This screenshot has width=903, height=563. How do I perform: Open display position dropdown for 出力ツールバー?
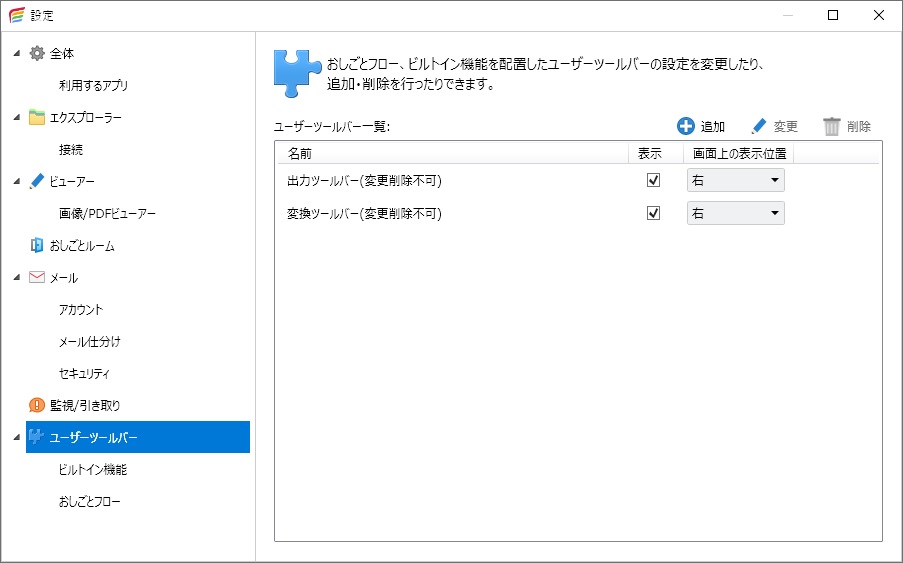pyautogui.click(x=735, y=181)
